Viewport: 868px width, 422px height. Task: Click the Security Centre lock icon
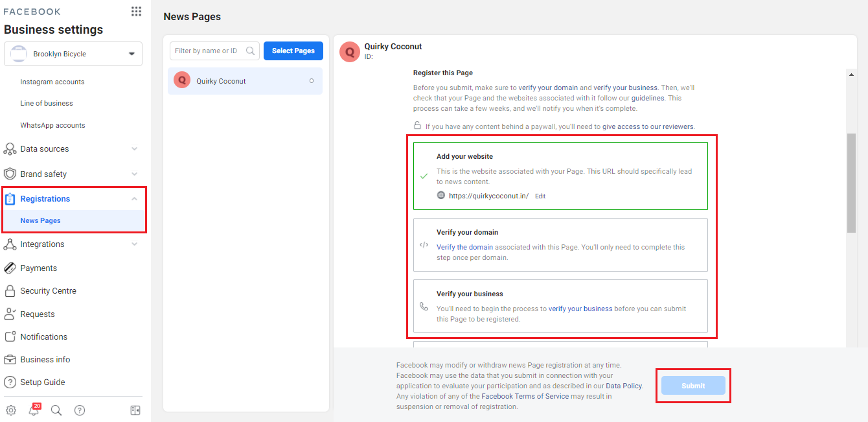point(10,290)
